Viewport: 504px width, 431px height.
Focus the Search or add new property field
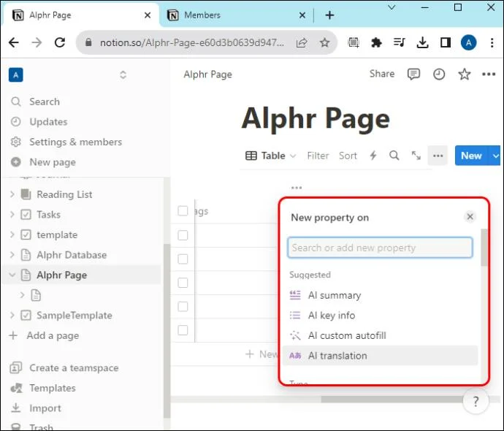click(380, 248)
